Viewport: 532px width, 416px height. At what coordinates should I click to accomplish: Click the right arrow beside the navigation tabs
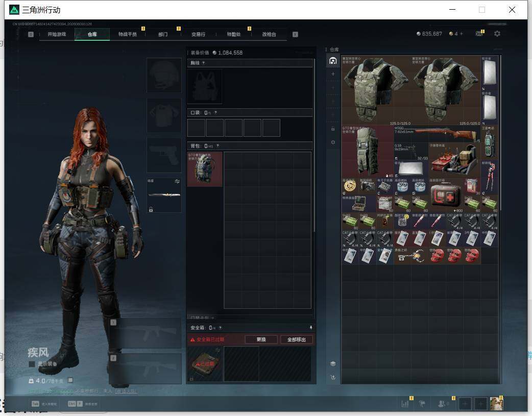[x=295, y=34]
